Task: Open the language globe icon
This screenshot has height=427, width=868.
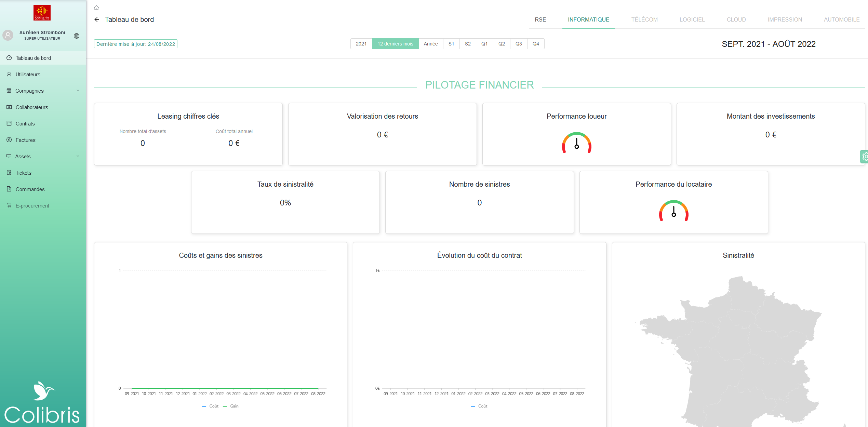Action: point(77,36)
